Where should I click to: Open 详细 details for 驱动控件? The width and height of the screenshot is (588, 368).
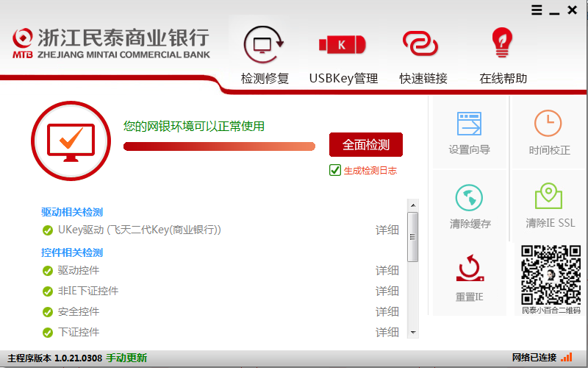(387, 270)
